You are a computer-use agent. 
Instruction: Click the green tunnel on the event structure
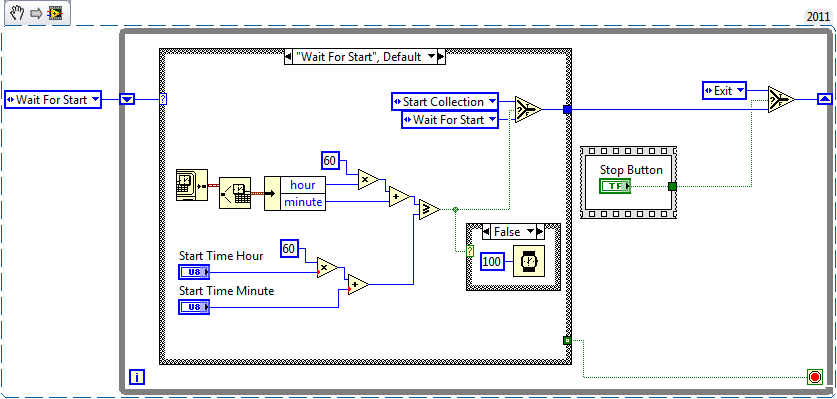coord(672,186)
